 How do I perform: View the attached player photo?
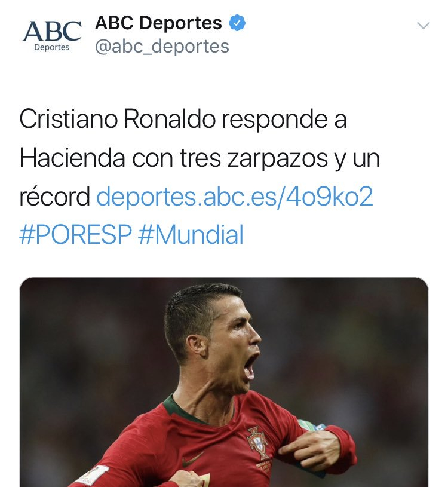(224, 382)
